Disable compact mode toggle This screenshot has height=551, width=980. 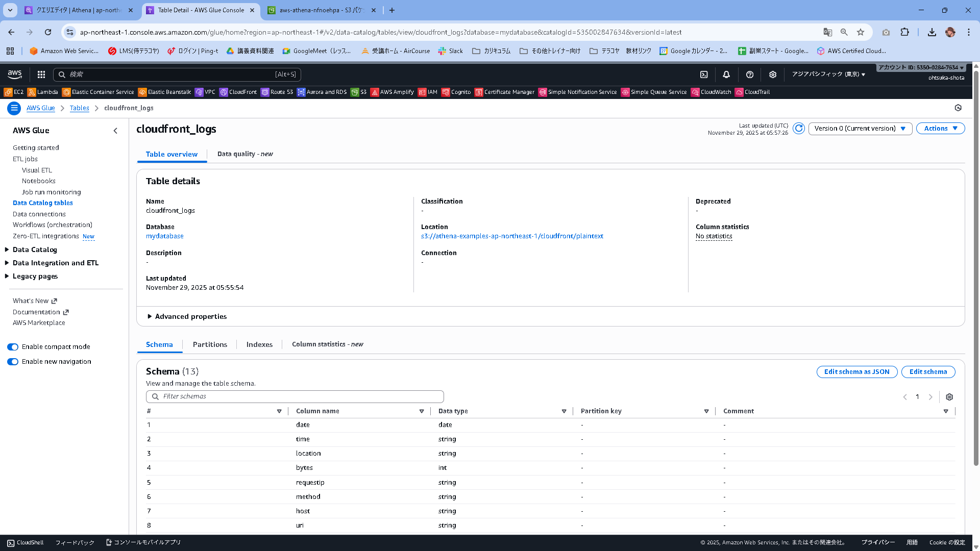(x=13, y=347)
